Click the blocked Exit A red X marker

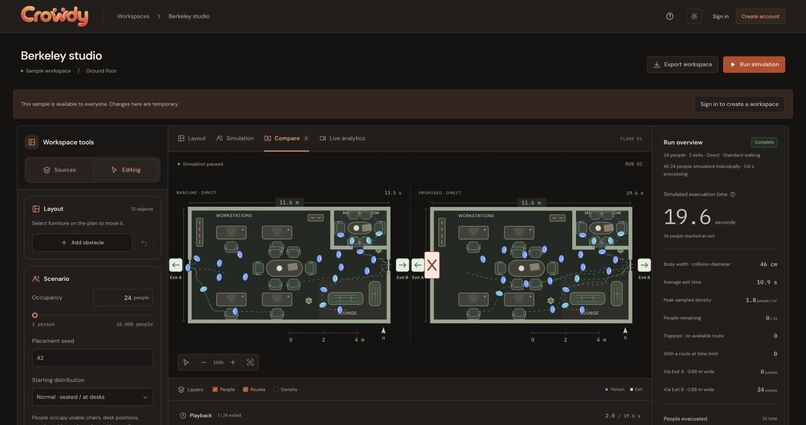coord(432,265)
